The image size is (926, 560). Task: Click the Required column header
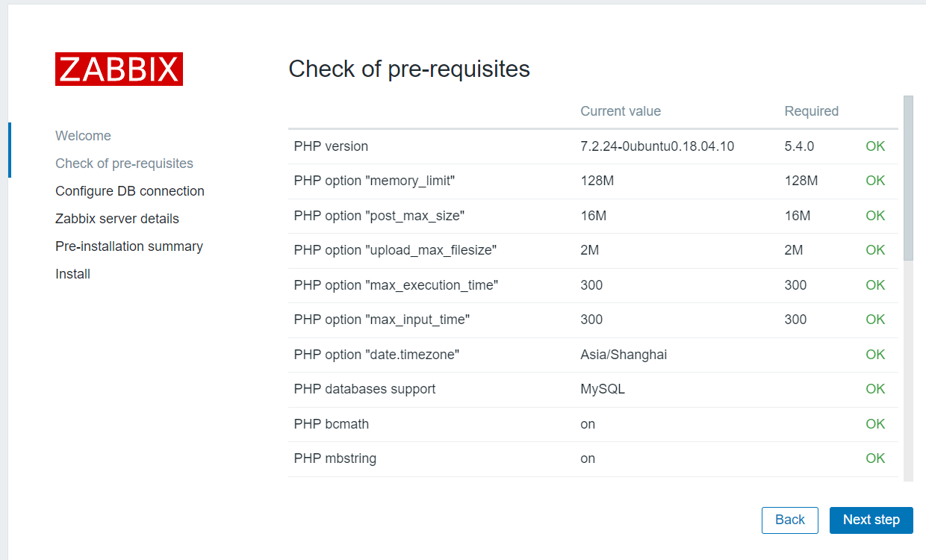[x=811, y=111]
